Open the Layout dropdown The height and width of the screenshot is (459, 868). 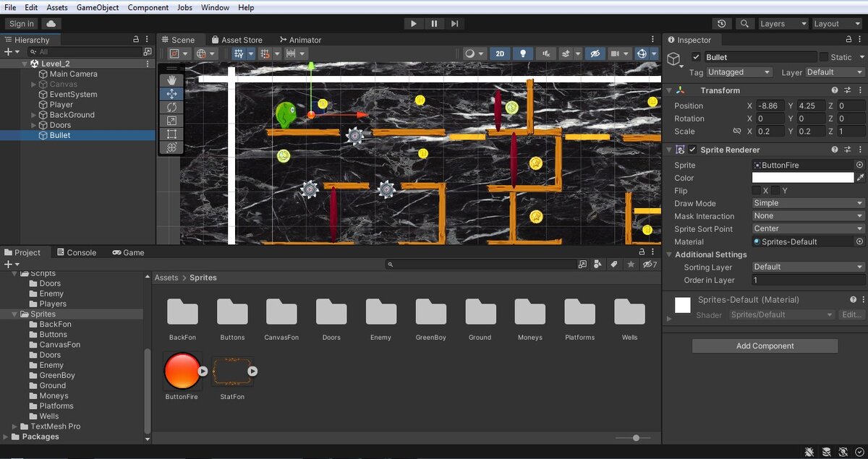[837, 24]
